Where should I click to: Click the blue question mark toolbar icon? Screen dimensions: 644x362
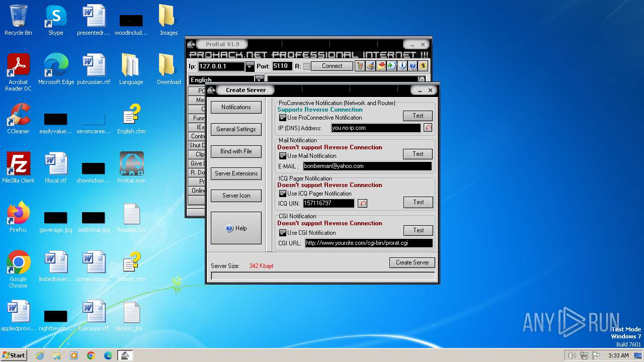point(413,66)
